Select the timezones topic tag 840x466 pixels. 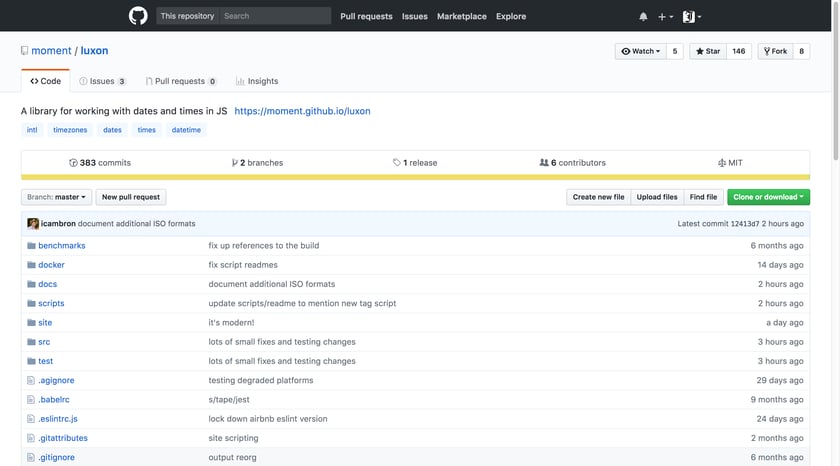pos(70,130)
